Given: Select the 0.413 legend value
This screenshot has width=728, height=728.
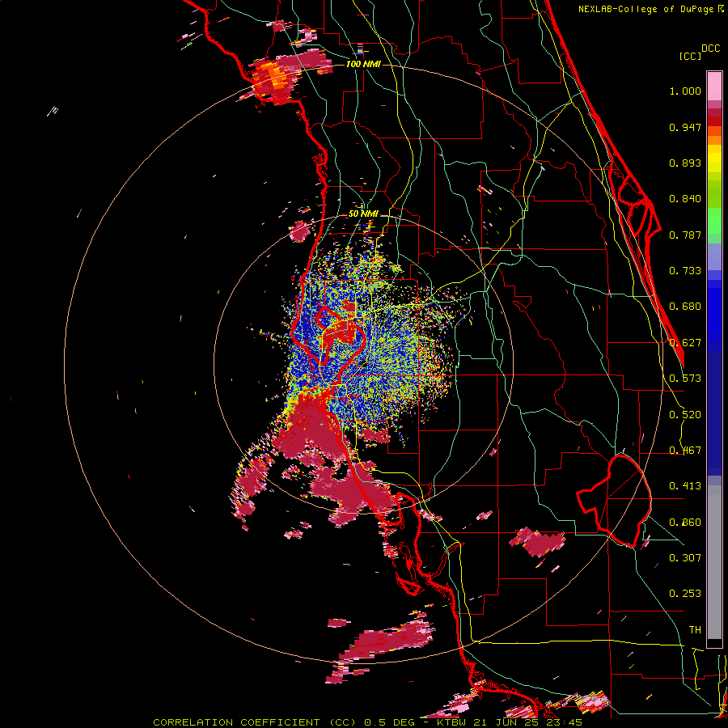Looking at the screenshot, I should (x=685, y=486).
